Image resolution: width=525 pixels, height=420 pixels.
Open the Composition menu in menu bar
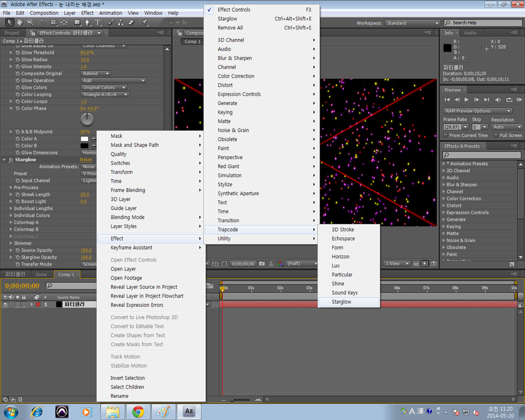44,13
